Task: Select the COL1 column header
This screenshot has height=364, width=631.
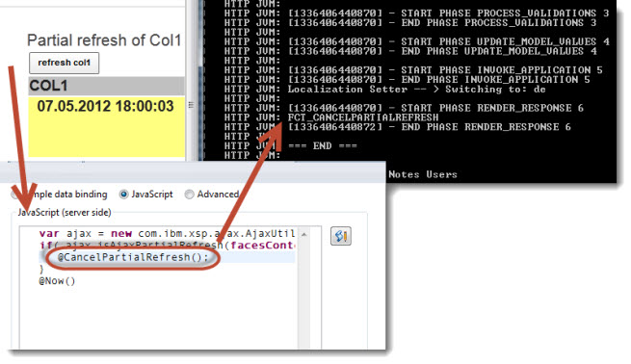Action: click(x=106, y=86)
